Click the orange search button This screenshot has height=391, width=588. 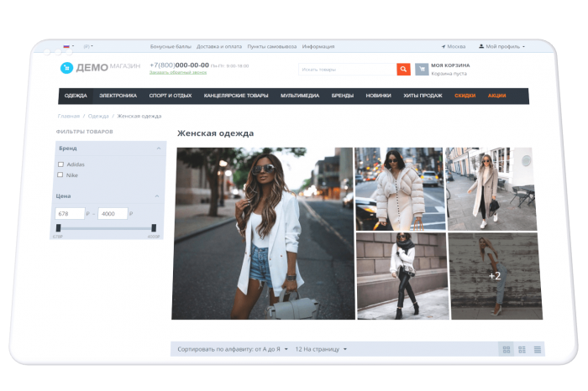coord(403,69)
